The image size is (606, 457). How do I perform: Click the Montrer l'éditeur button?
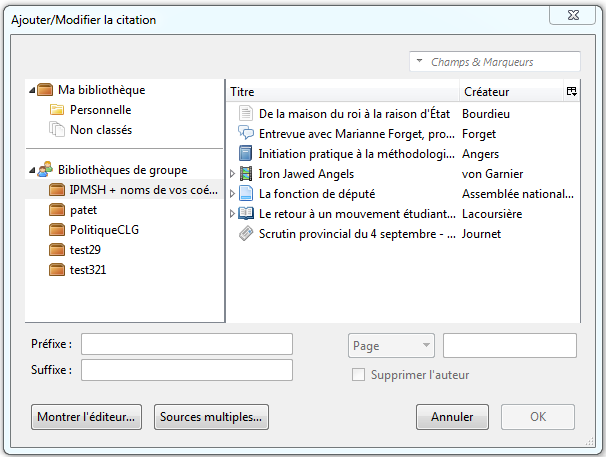tap(86, 417)
